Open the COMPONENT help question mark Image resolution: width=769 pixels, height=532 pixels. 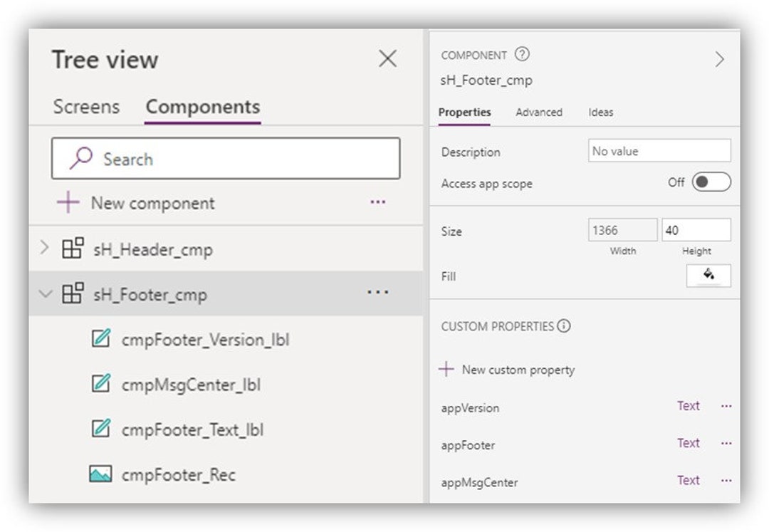click(520, 54)
